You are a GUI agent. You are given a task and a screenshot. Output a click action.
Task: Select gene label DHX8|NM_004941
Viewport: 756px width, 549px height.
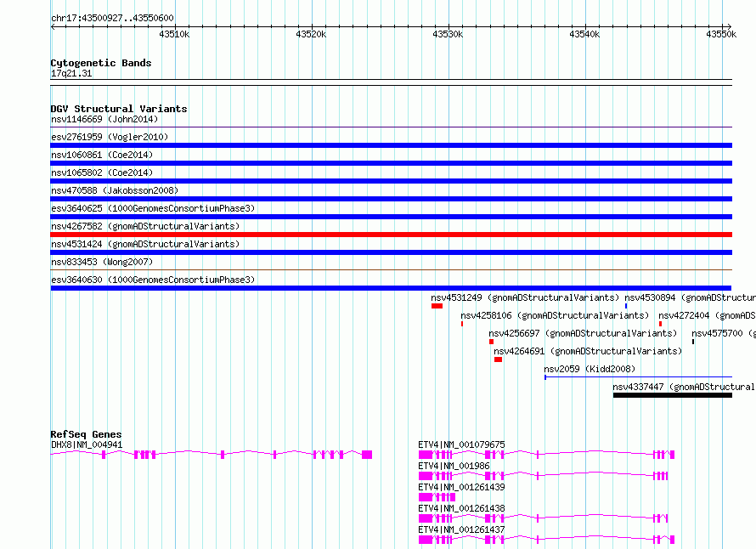click(87, 444)
